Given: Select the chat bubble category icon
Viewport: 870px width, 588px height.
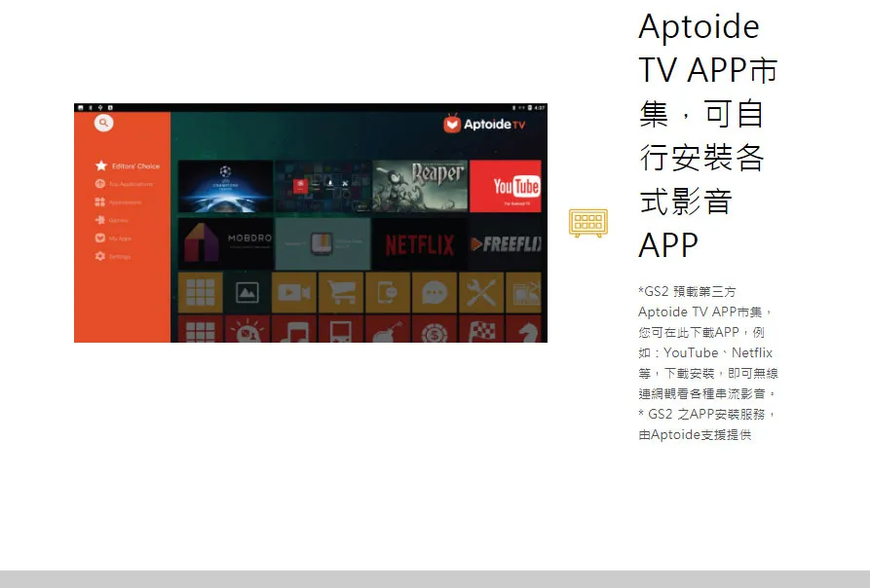Looking at the screenshot, I should [x=435, y=292].
